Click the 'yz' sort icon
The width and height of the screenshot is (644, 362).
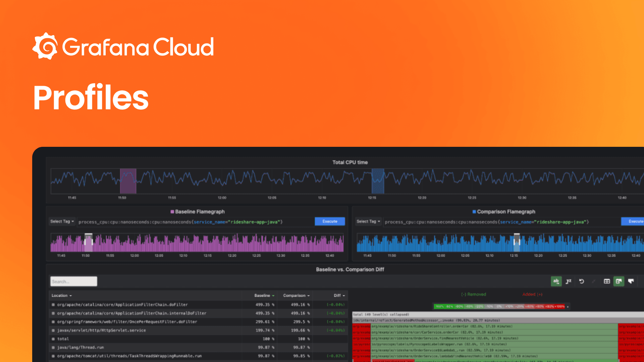click(x=569, y=281)
